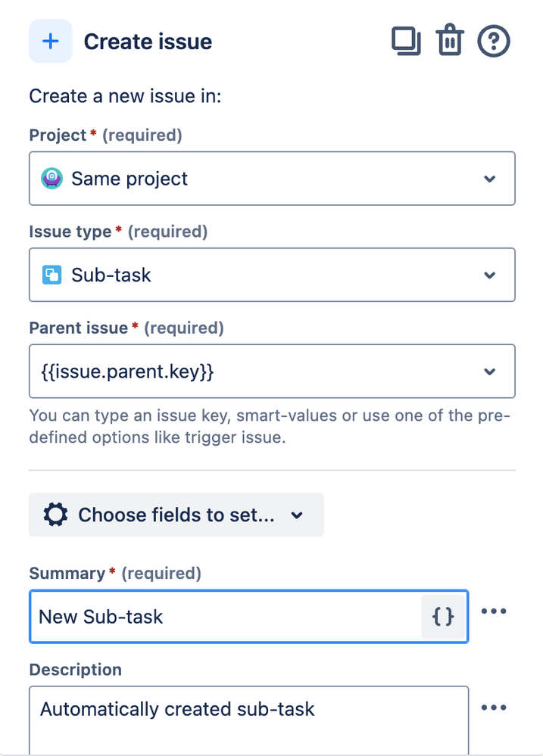Duplicate this action with the copy icon
This screenshot has height=756, width=543.
(406, 41)
